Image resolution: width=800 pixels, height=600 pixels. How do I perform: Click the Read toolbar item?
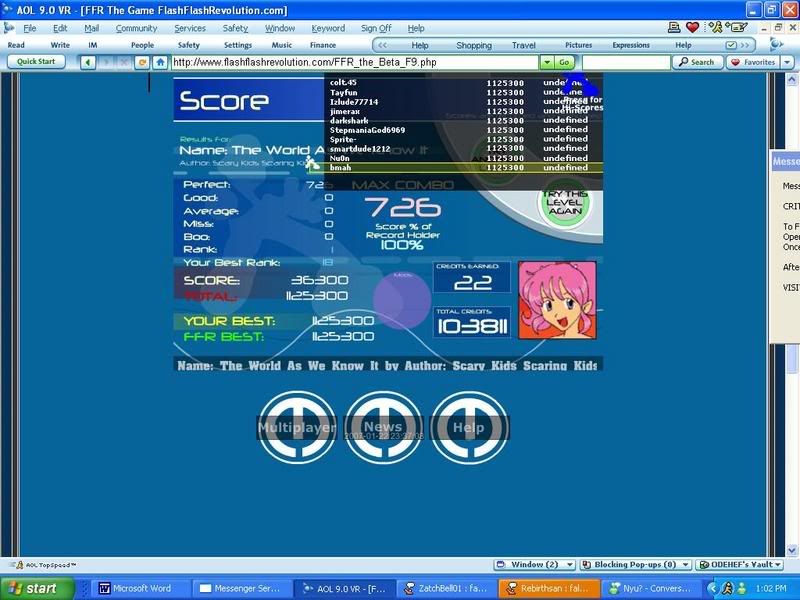click(16, 45)
